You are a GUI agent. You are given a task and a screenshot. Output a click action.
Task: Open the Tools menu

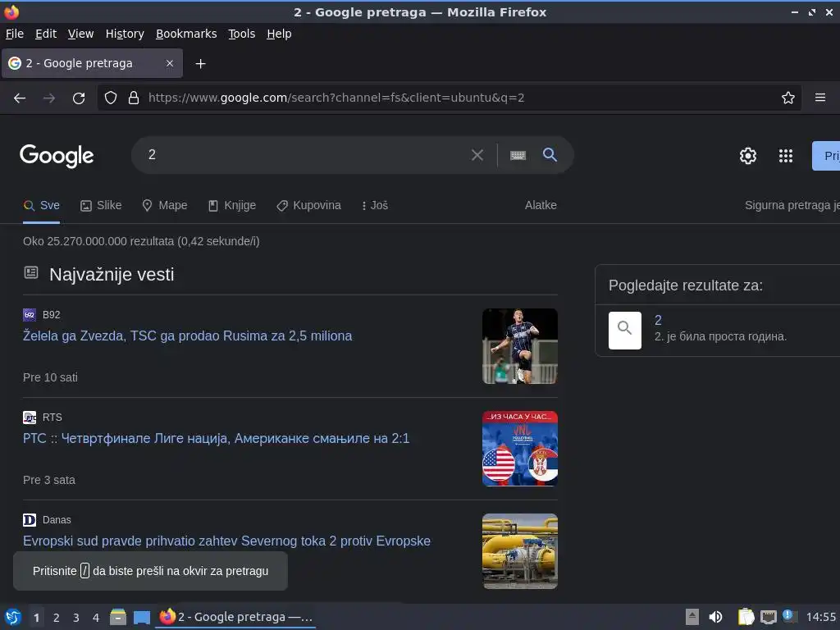(242, 34)
